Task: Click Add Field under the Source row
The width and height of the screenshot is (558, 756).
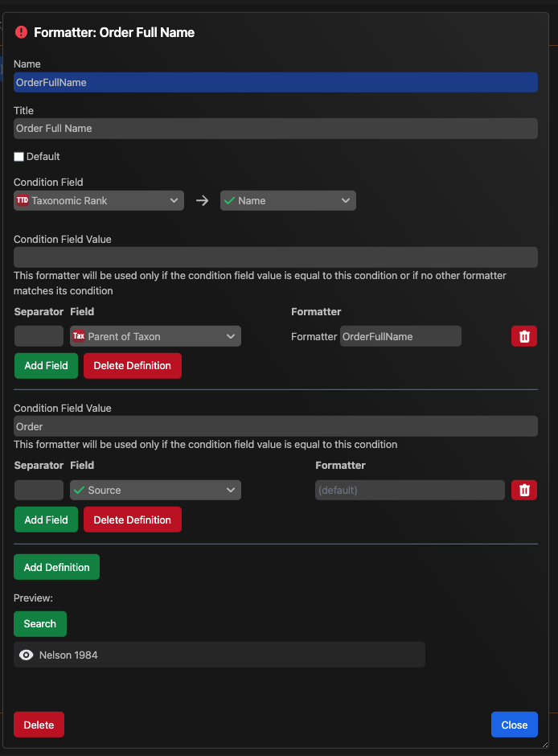Action: click(47, 520)
